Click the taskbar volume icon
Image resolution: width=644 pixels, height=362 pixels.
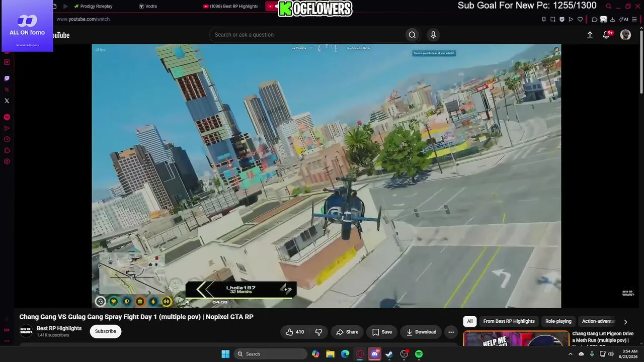611,354
